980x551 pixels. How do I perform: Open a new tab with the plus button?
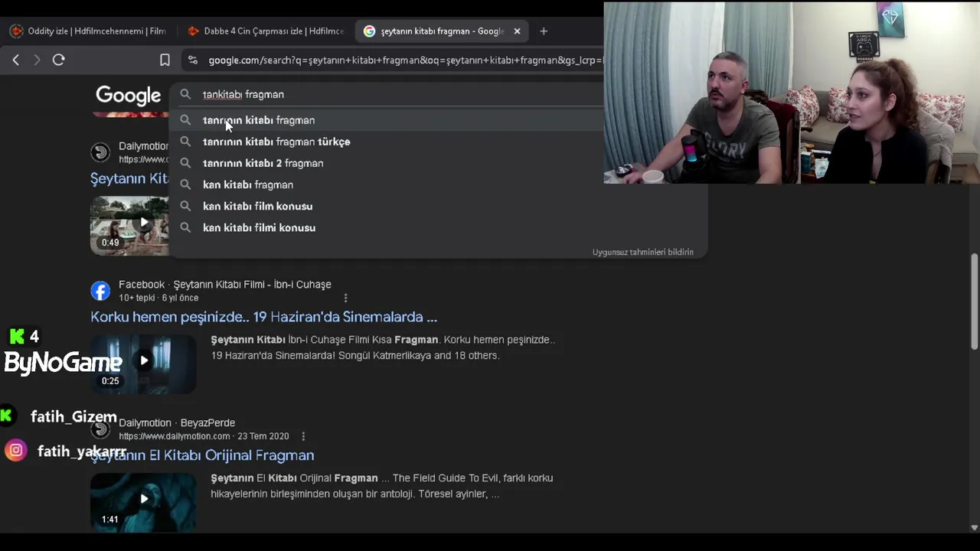pyautogui.click(x=544, y=31)
